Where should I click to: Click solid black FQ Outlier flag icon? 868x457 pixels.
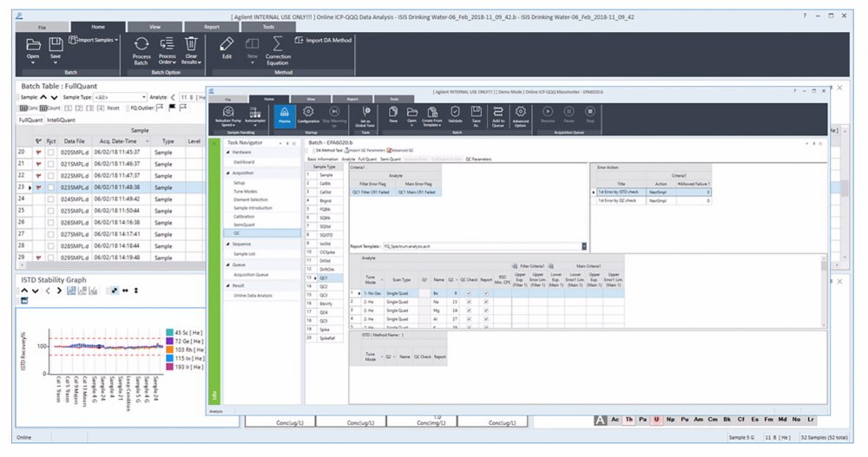(x=172, y=108)
